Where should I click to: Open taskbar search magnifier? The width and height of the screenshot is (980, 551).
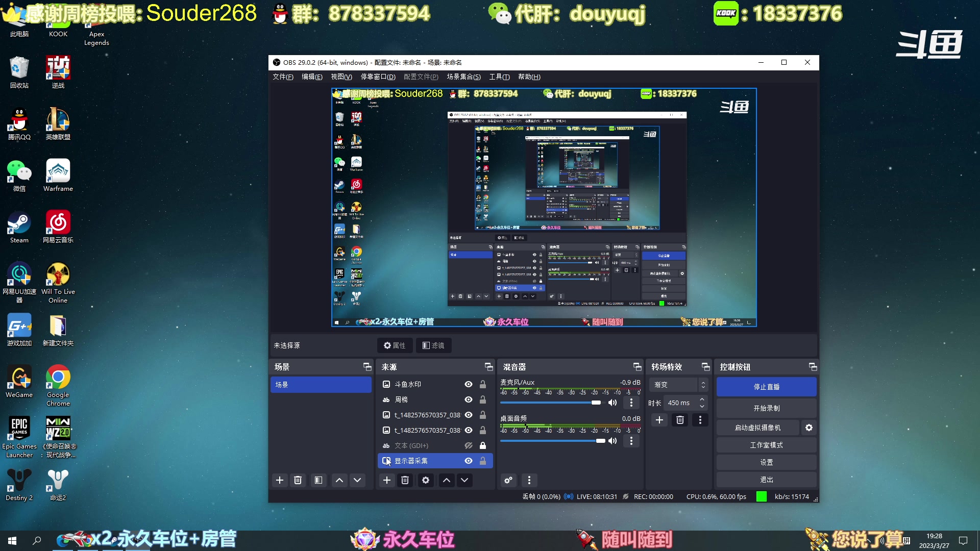point(37,540)
